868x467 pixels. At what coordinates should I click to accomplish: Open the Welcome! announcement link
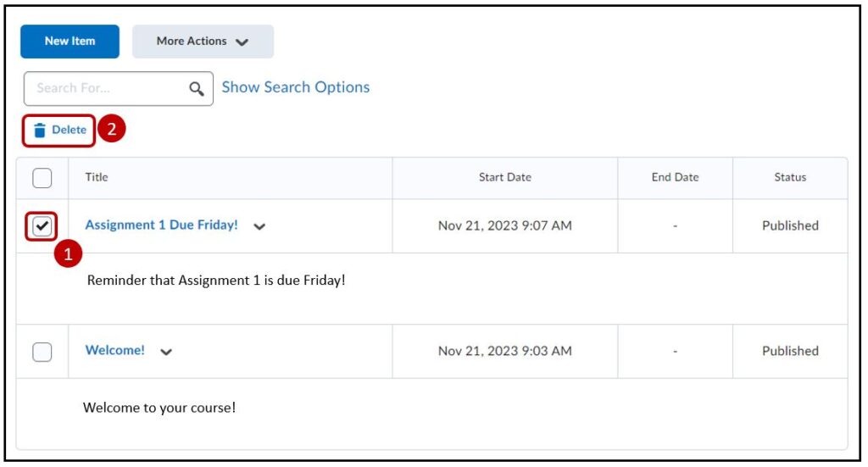pos(115,351)
